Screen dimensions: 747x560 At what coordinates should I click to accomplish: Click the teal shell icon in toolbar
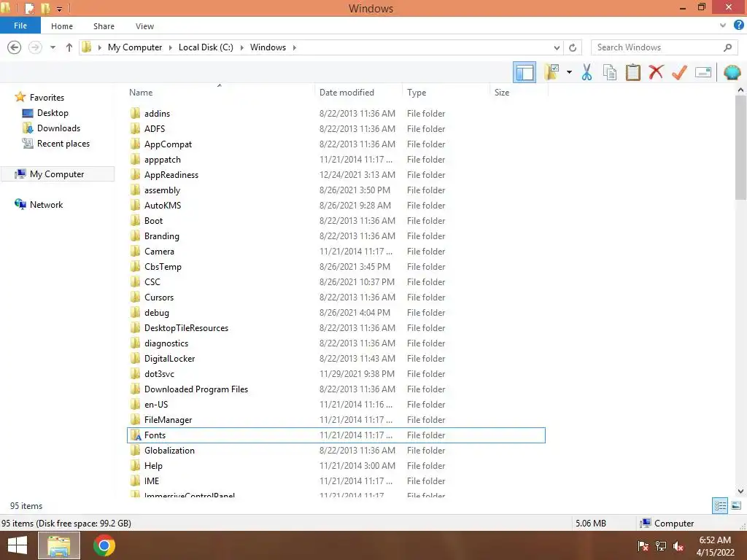point(732,72)
